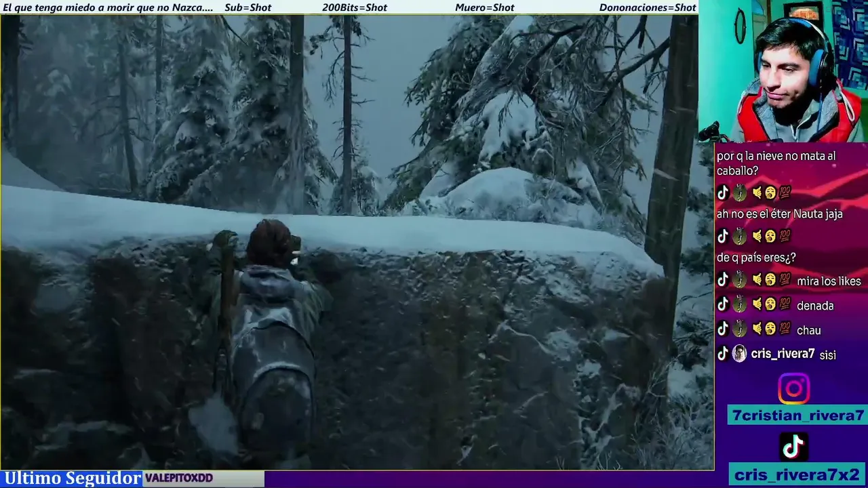Click the '200Bits=Shot' banner text
This screenshot has height=488, width=868.
[x=355, y=7]
